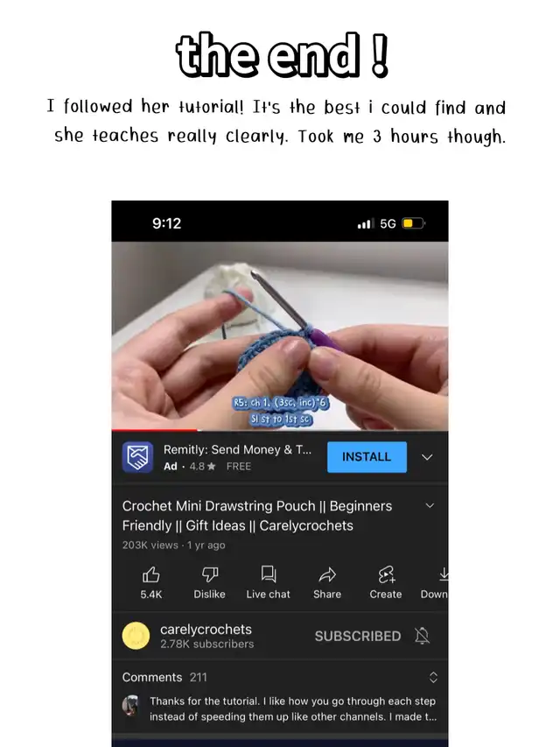Image resolution: width=560 pixels, height=747 pixels.
Task: Expand the Comments section arrows
Action: [x=433, y=678]
